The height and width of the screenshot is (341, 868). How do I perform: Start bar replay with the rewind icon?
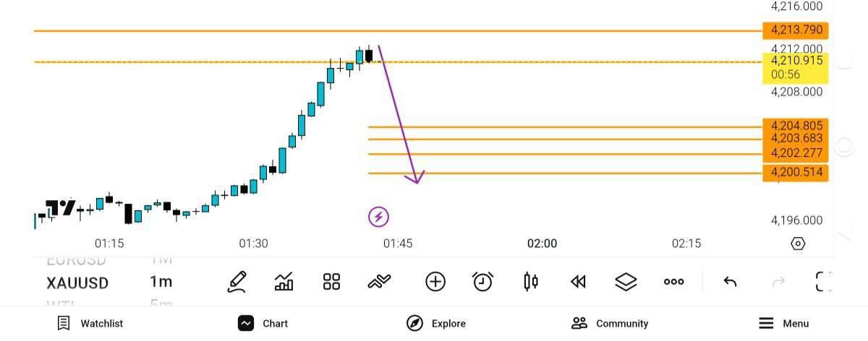[578, 282]
